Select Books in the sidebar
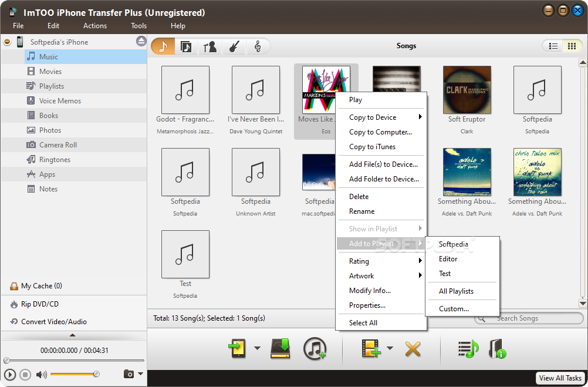This screenshot has width=588, height=387. 74,115
